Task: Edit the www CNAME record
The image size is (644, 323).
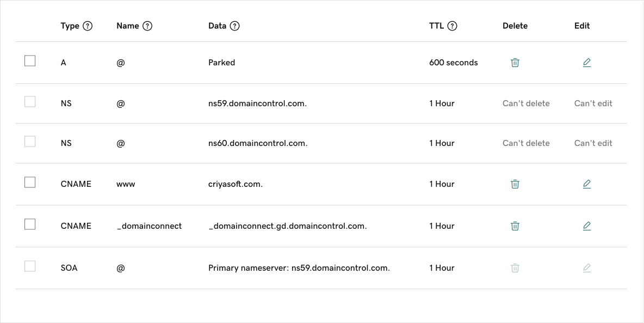Action: pos(587,184)
